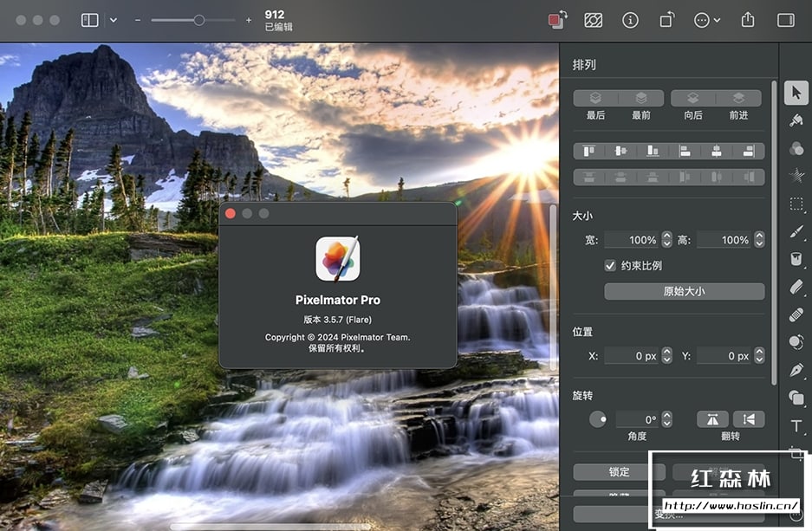The image size is (812, 531).
Task: Click the X position input field
Action: click(630, 356)
